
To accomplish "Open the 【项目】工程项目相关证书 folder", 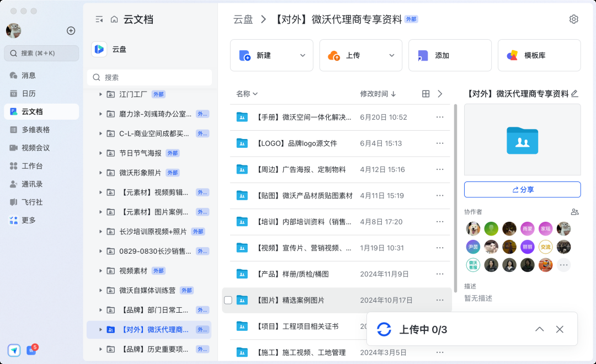I will tap(299, 326).
